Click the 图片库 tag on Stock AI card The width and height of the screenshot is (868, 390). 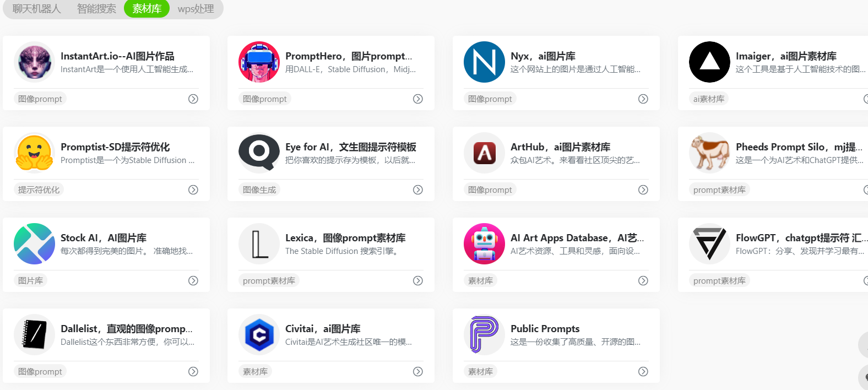pos(31,280)
